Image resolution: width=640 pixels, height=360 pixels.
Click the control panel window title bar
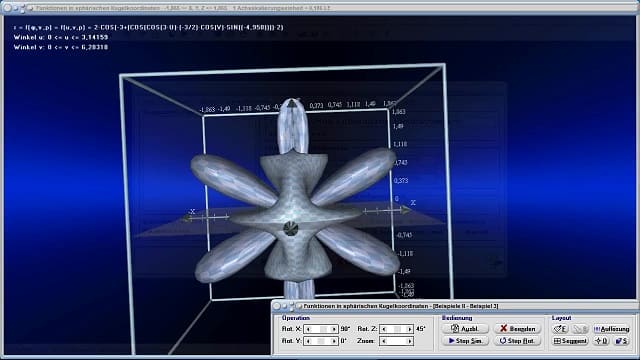[x=454, y=306]
